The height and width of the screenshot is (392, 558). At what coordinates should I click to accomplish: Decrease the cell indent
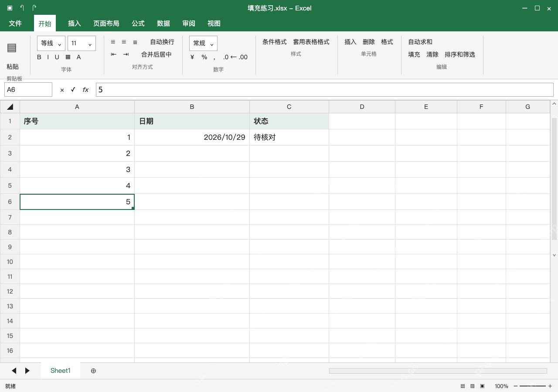[114, 54]
